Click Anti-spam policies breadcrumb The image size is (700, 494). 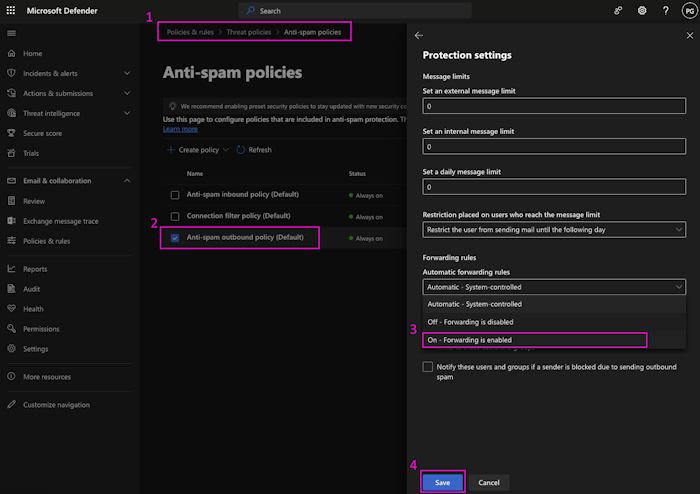coord(312,32)
